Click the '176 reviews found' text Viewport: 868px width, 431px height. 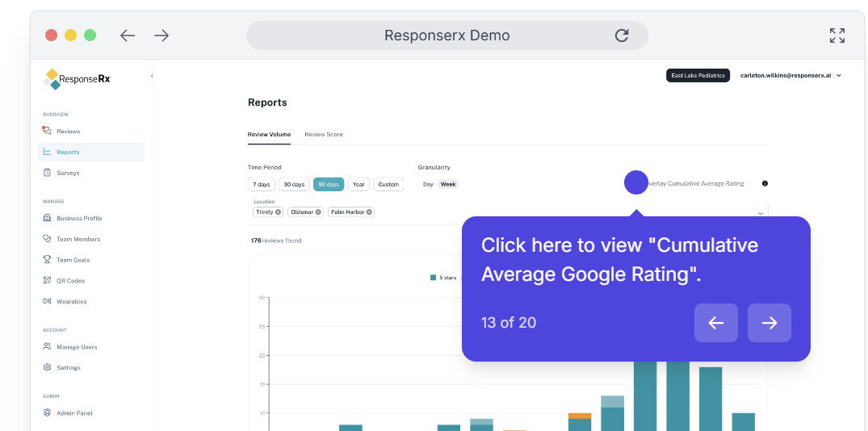coord(276,241)
